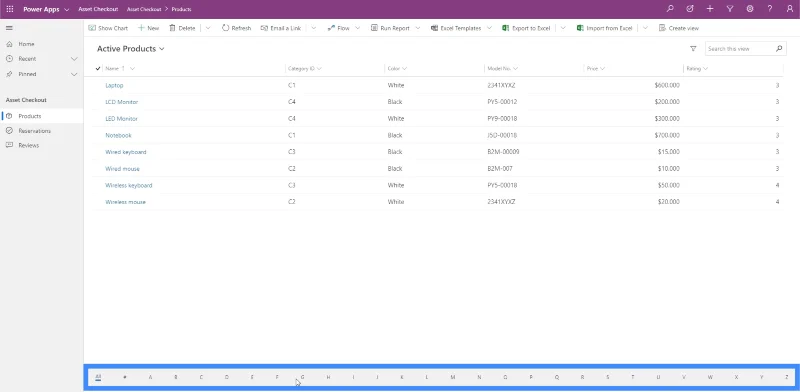The width and height of the screenshot is (800, 392).
Task: Click Email a Link command
Action: (x=281, y=28)
